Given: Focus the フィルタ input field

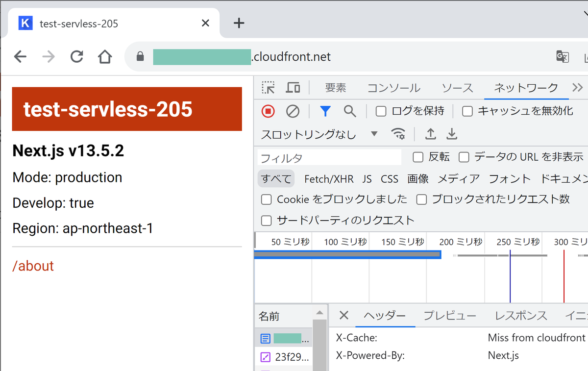Looking at the screenshot, I should click(329, 157).
